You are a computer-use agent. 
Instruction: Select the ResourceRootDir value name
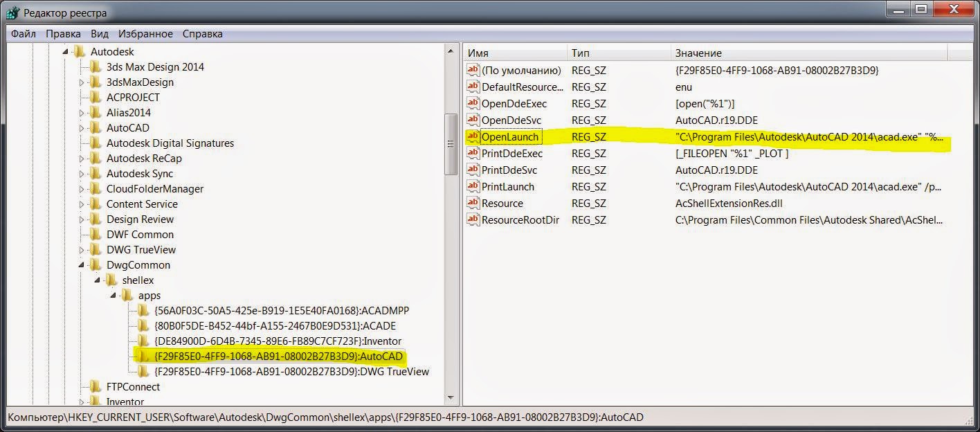(x=520, y=219)
